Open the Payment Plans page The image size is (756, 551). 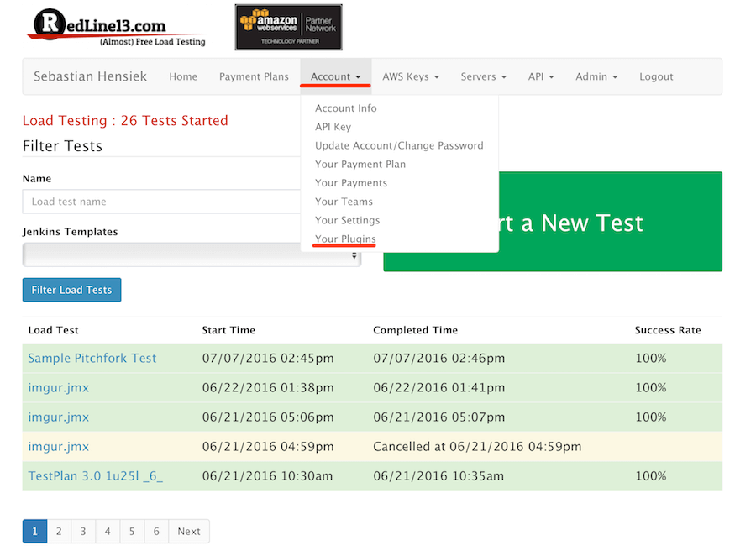(254, 76)
